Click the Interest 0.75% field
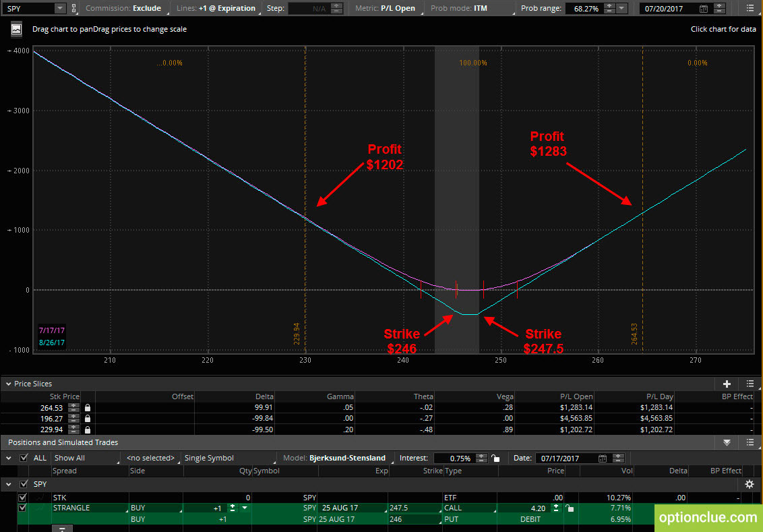 (x=454, y=458)
